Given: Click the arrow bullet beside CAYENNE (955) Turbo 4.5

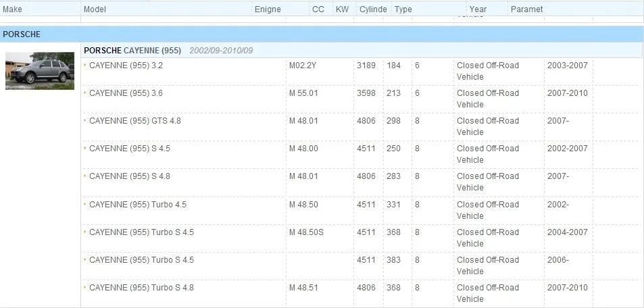Looking at the screenshot, I should [85, 204].
